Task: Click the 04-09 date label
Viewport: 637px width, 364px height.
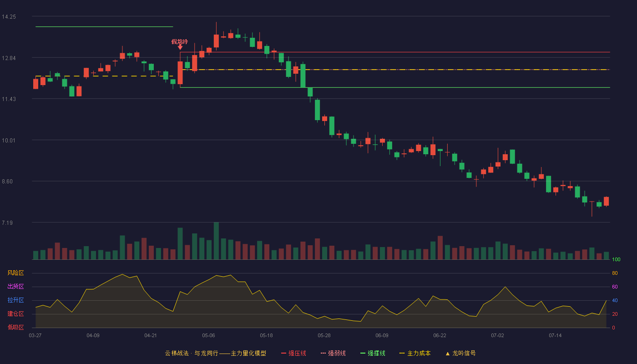Action: coord(93,335)
